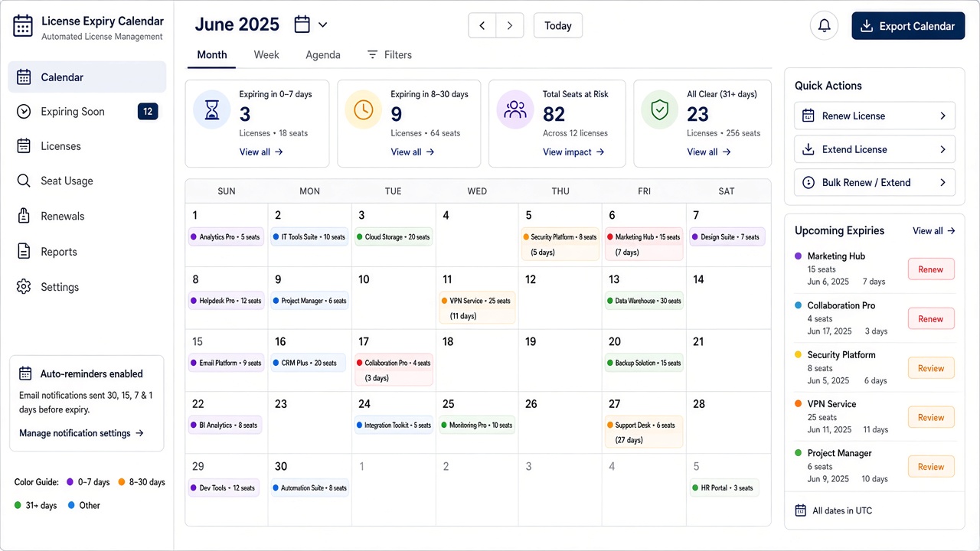Click the hourglass icon on expiring 0–7 days card
This screenshot has height=551, width=980.
212,109
